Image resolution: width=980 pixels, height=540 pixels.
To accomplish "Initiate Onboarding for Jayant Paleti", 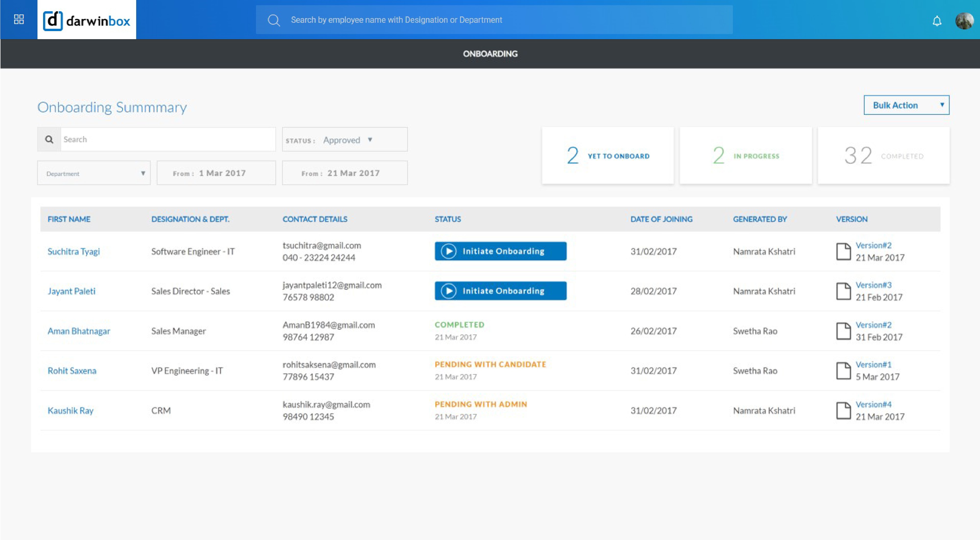I will click(x=500, y=291).
